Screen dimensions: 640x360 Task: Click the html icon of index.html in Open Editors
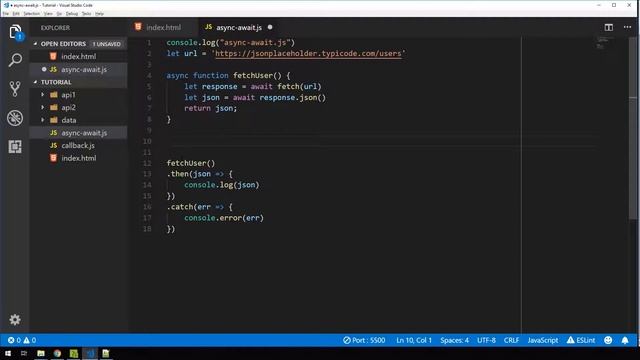click(x=53, y=56)
